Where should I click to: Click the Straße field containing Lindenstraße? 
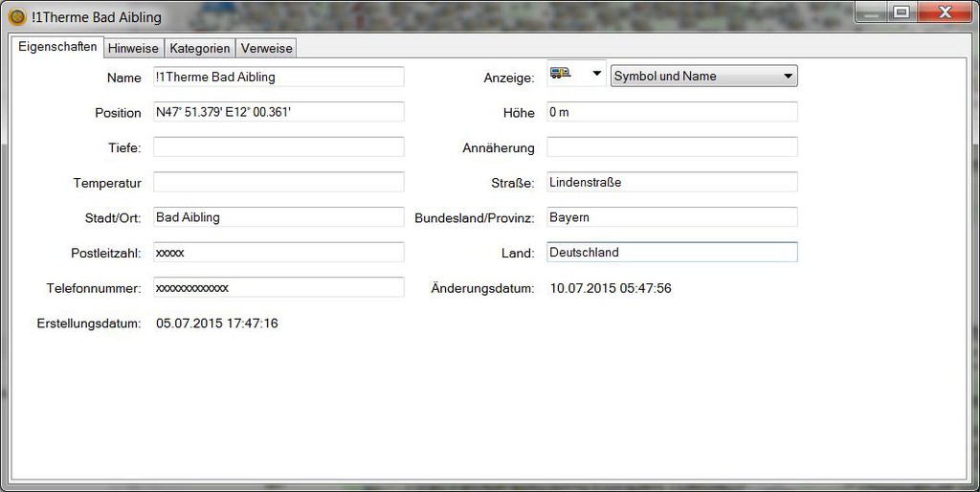[x=671, y=182]
